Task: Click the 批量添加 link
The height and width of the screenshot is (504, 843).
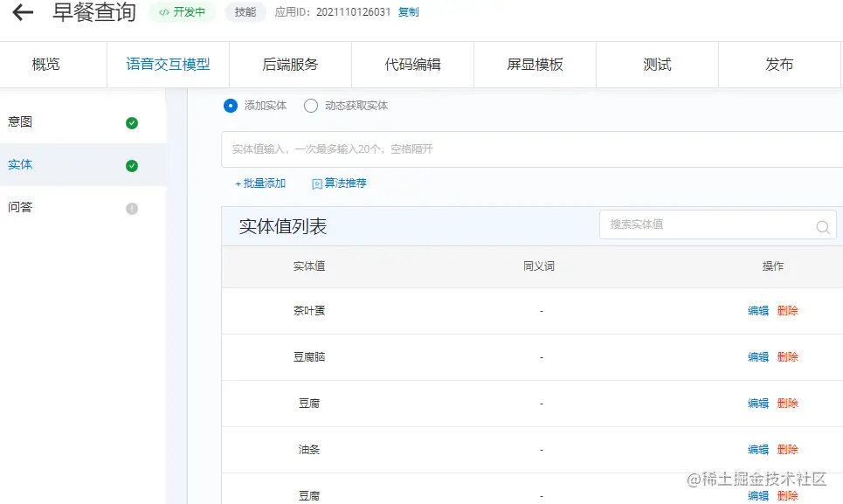Action: pos(260,183)
